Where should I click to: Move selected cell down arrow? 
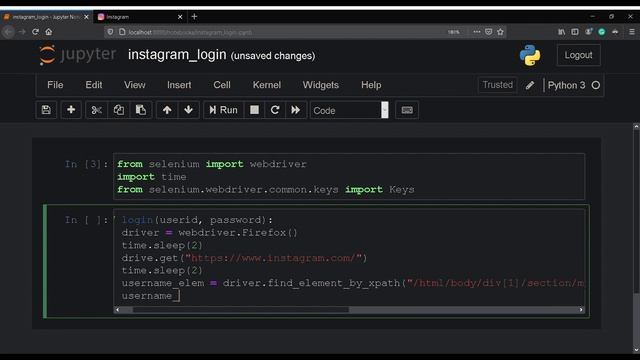coord(189,110)
